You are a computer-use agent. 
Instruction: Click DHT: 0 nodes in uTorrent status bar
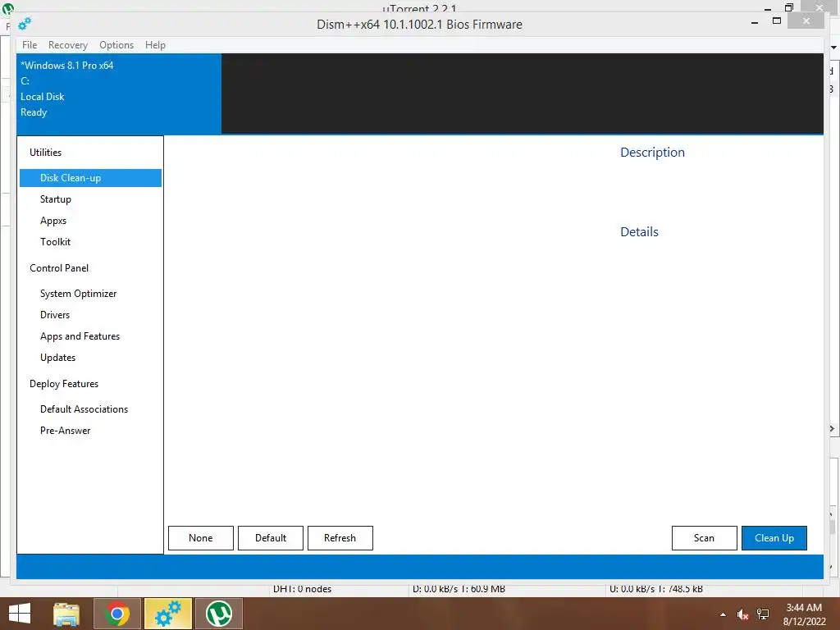302,589
